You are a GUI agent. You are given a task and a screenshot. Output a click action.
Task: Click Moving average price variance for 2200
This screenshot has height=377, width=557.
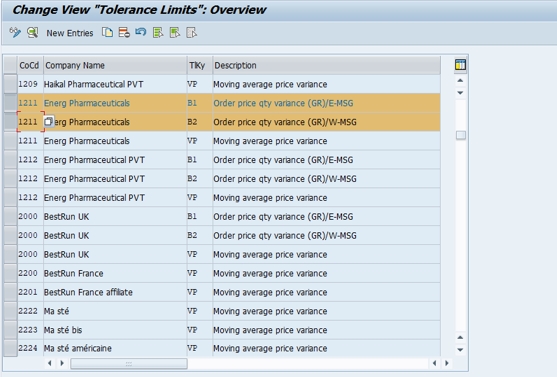coord(270,273)
